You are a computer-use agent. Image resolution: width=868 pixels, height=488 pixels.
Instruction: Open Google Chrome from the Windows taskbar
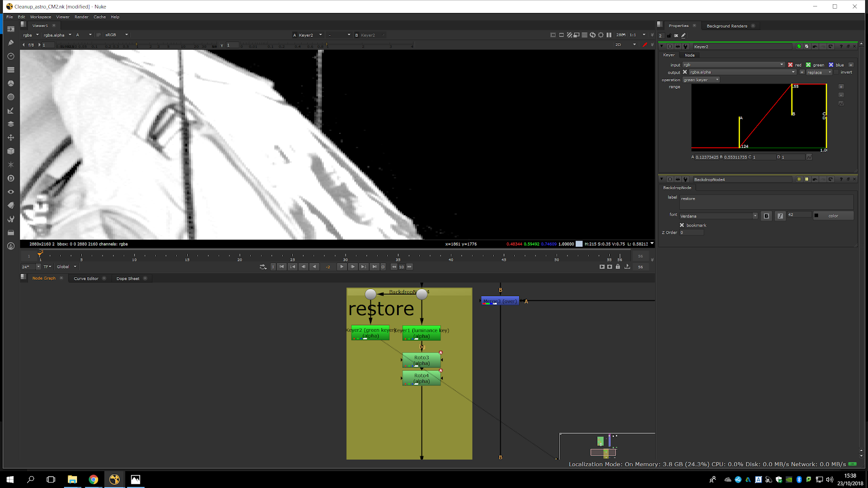pyautogui.click(x=93, y=479)
